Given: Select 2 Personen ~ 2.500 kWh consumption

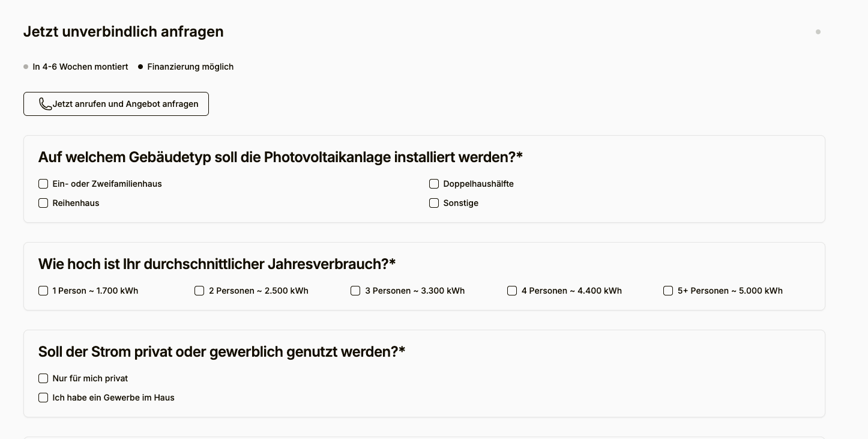Looking at the screenshot, I should pos(199,290).
